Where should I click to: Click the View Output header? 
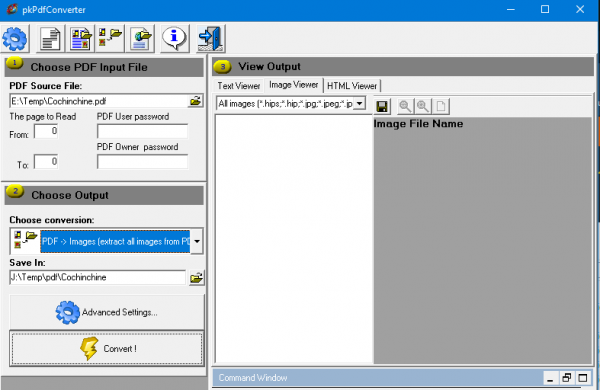click(403, 67)
